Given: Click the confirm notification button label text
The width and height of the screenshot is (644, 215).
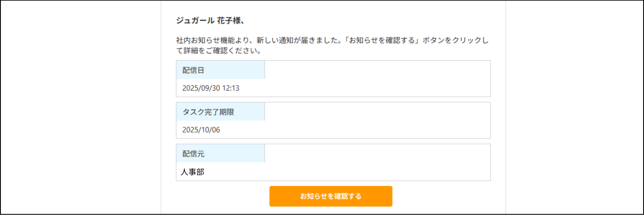Looking at the screenshot, I should pyautogui.click(x=330, y=196).
